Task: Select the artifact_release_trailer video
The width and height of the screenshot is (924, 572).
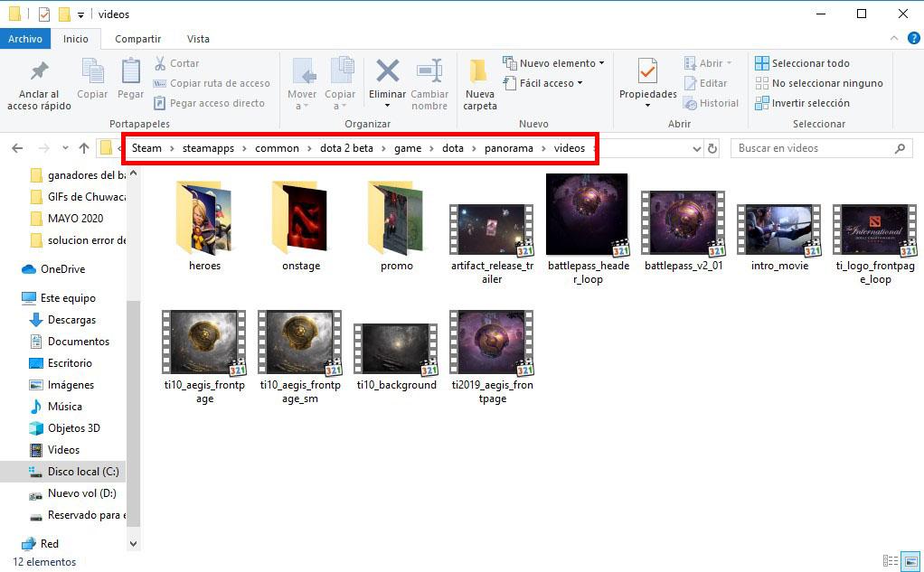Action: 492,244
